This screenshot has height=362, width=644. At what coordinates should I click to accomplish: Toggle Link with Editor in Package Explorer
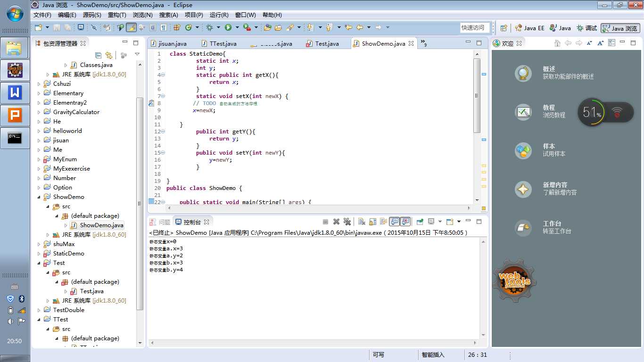(109, 55)
